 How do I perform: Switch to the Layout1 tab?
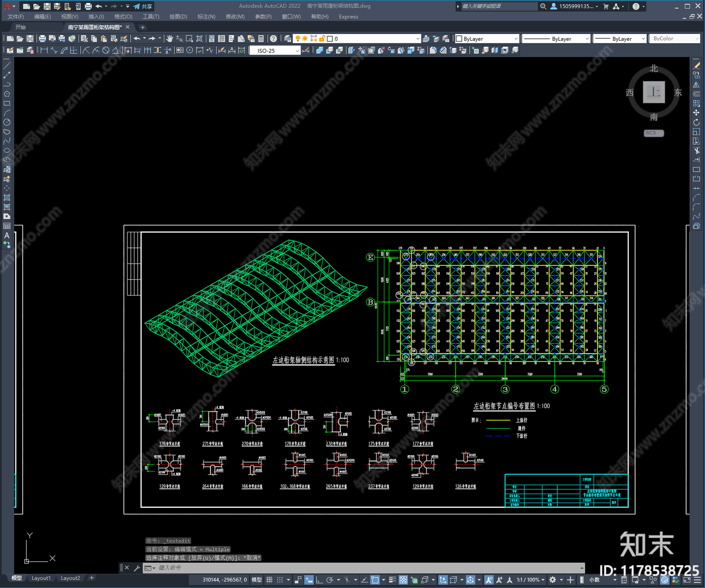coord(41,578)
